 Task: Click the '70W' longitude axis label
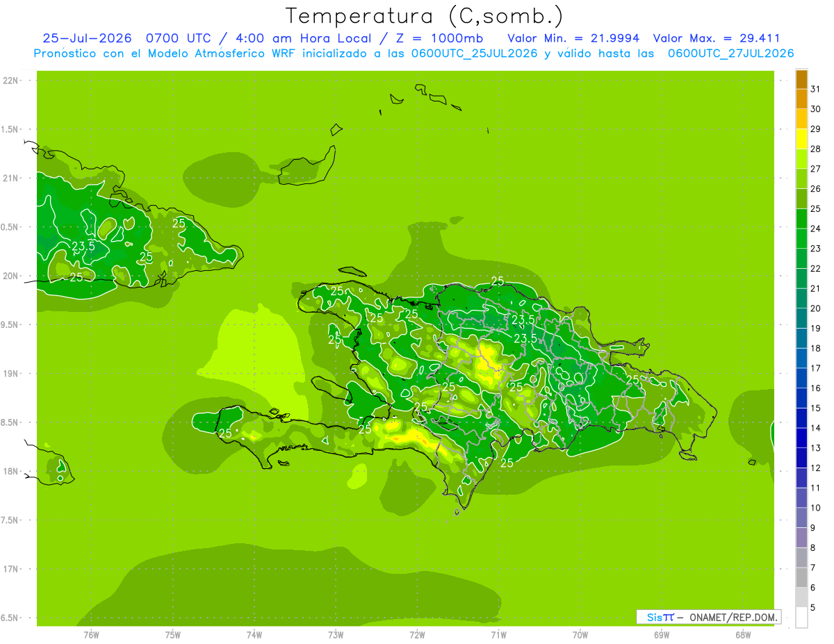pos(580,635)
